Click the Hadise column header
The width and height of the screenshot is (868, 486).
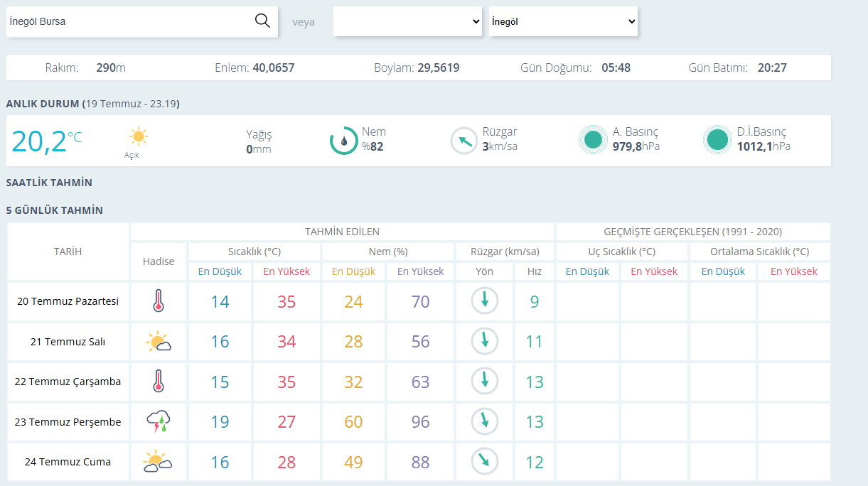(159, 261)
